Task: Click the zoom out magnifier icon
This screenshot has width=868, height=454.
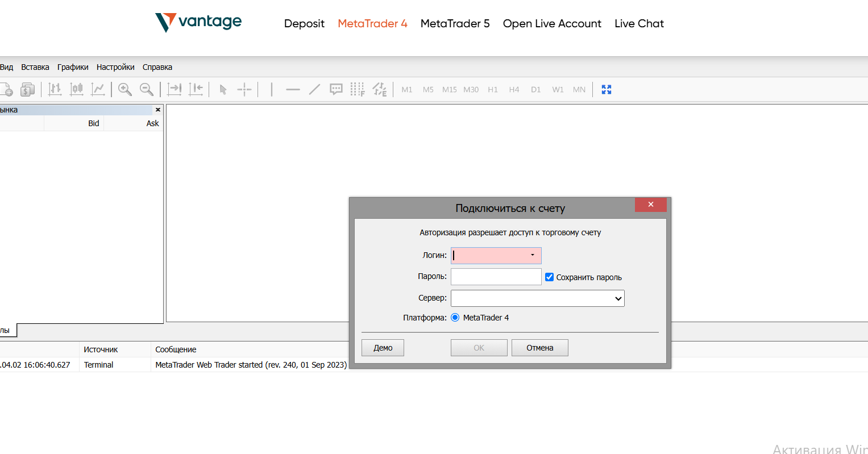Action: [x=147, y=89]
